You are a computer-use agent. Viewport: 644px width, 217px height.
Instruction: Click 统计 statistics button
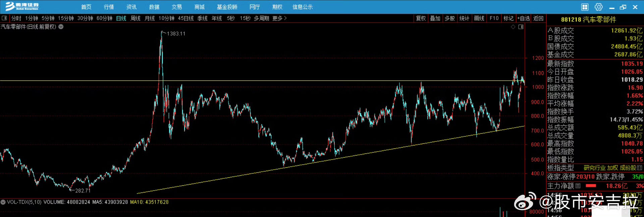pyautogui.click(x=464, y=18)
